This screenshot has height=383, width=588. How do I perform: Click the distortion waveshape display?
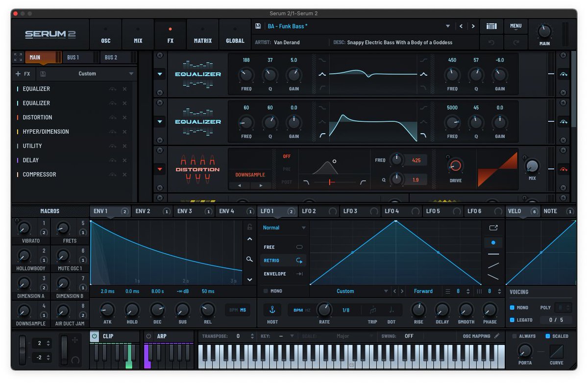coord(497,169)
